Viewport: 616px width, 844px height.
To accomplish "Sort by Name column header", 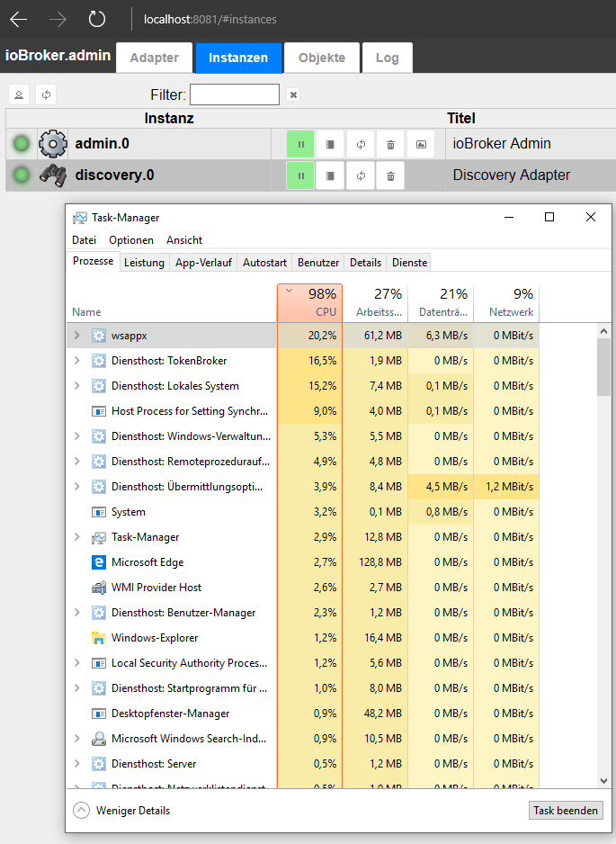I will pyautogui.click(x=172, y=303).
